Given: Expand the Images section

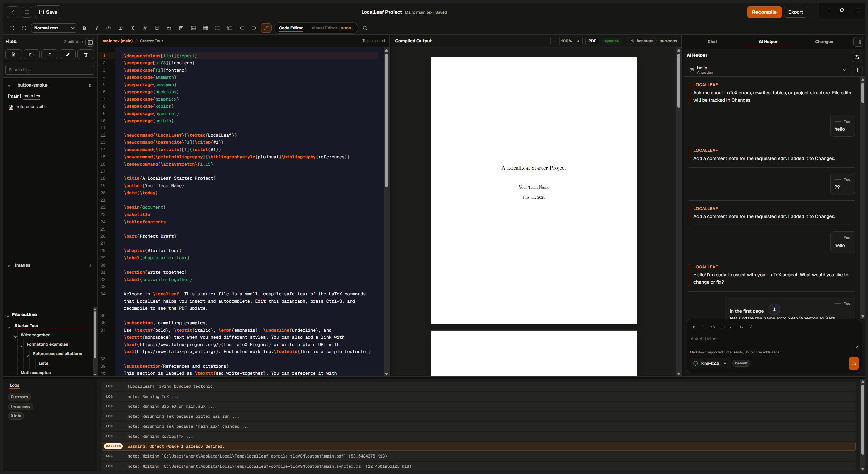Looking at the screenshot, I should [9, 266].
